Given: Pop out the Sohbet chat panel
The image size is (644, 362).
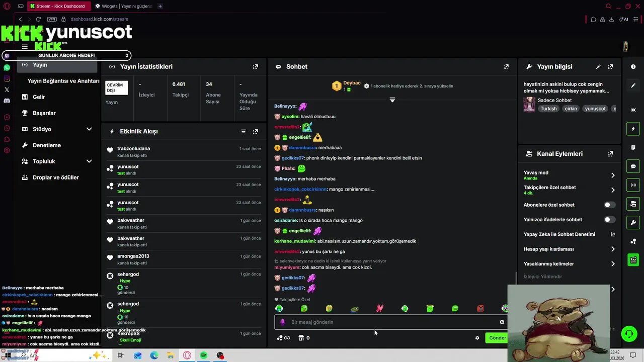Looking at the screenshot, I should coord(506,66).
